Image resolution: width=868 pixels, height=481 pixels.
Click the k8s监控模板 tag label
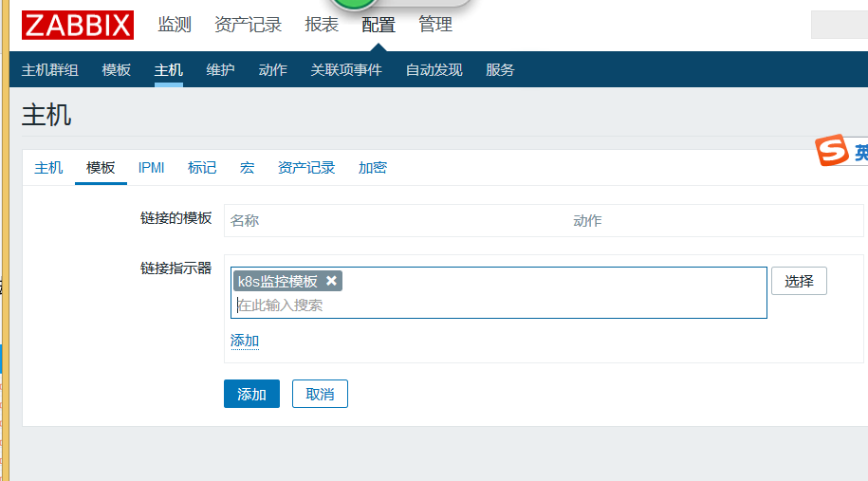click(278, 281)
